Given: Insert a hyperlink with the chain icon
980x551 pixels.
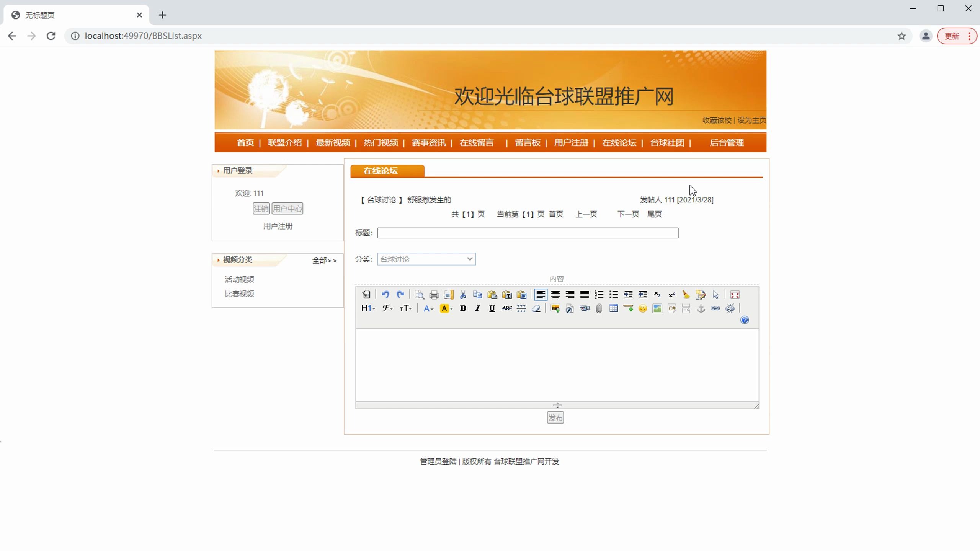Looking at the screenshot, I should click(715, 308).
